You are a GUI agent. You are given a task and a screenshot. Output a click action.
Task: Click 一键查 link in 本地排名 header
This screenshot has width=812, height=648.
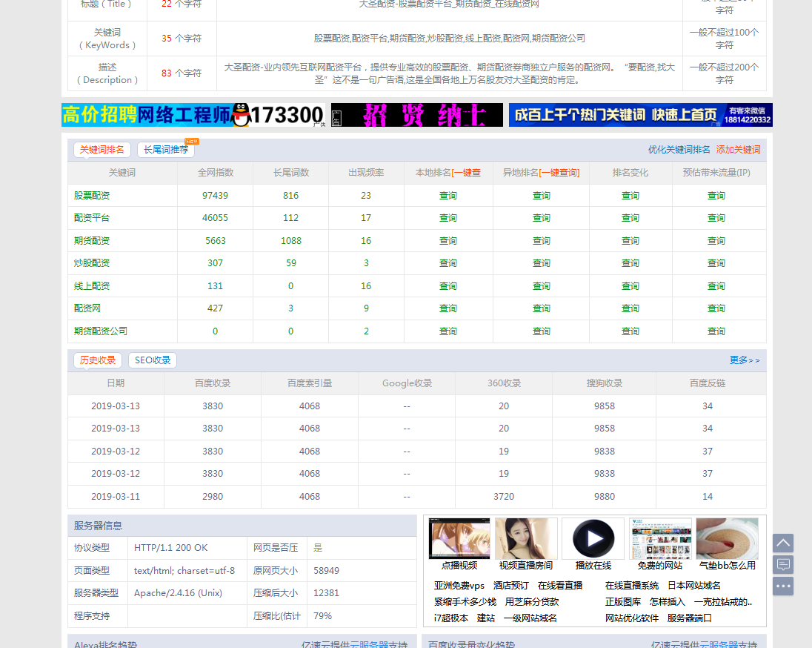tap(466, 173)
